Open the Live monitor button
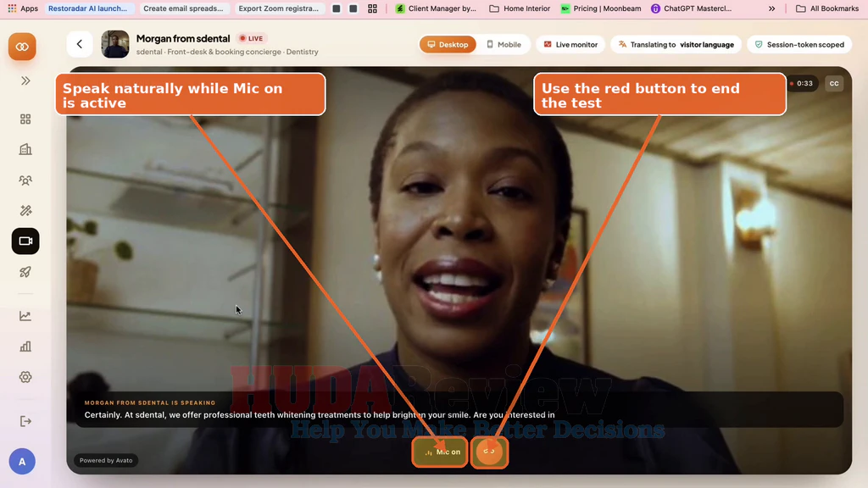 click(x=570, y=44)
